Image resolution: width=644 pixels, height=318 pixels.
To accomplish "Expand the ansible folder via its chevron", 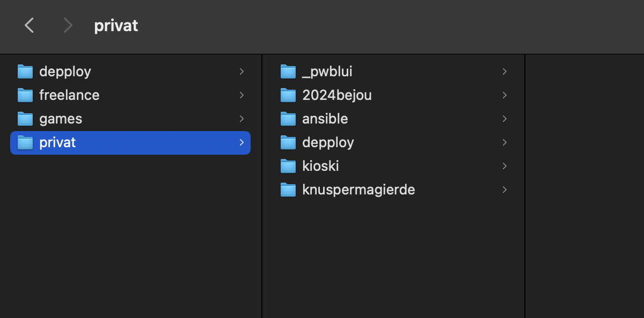I will 504,119.
